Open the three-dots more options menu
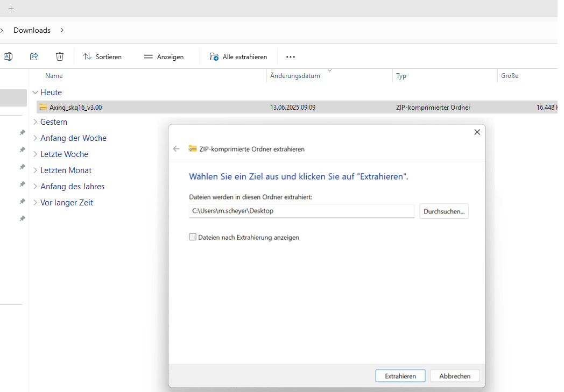 (x=291, y=57)
